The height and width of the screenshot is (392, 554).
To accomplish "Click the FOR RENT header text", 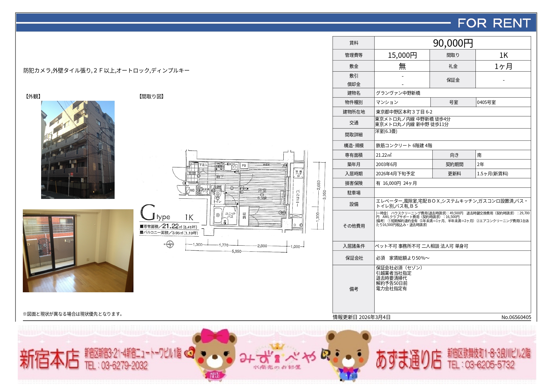I will (494, 23).
